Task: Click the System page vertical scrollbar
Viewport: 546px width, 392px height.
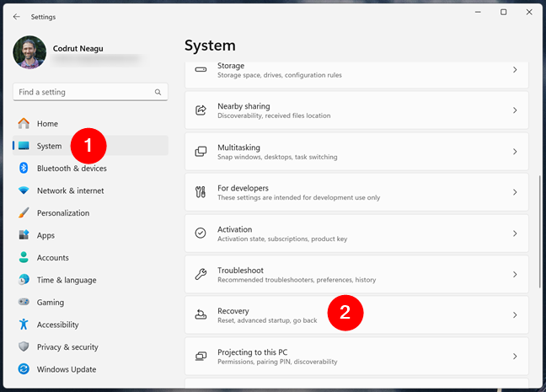Action: pos(540,232)
